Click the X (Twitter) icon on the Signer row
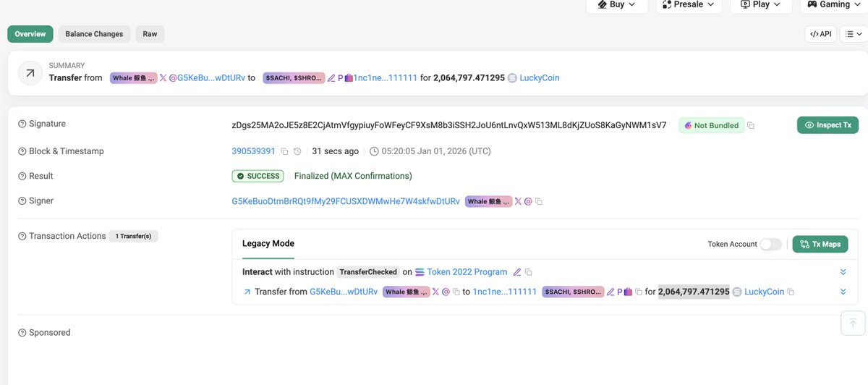Viewport: 868px width, 385px height. 518,201
